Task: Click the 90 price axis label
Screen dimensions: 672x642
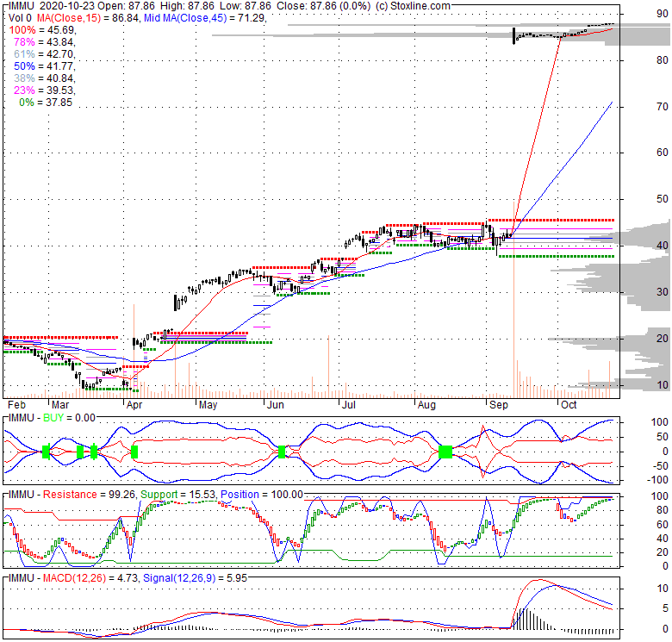Action: [x=663, y=13]
